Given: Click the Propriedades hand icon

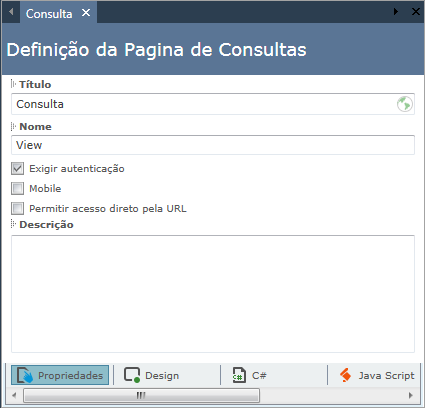Looking at the screenshot, I should tap(25, 375).
